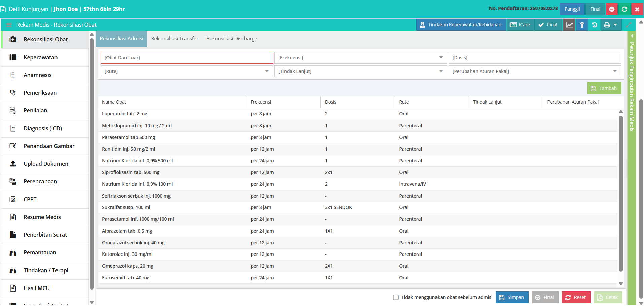The height and width of the screenshot is (306, 644).
Task: Open Upload Dokumen in the sidebar
Action: (45, 164)
